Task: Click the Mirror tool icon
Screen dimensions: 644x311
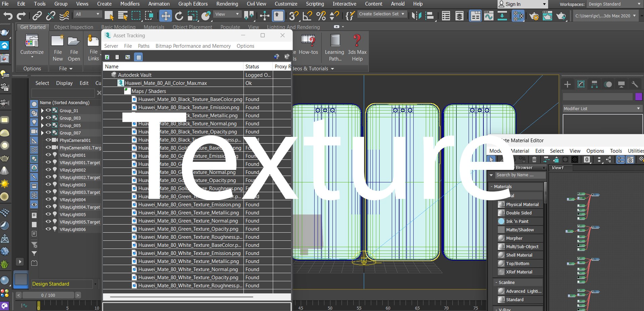Action: [416, 16]
